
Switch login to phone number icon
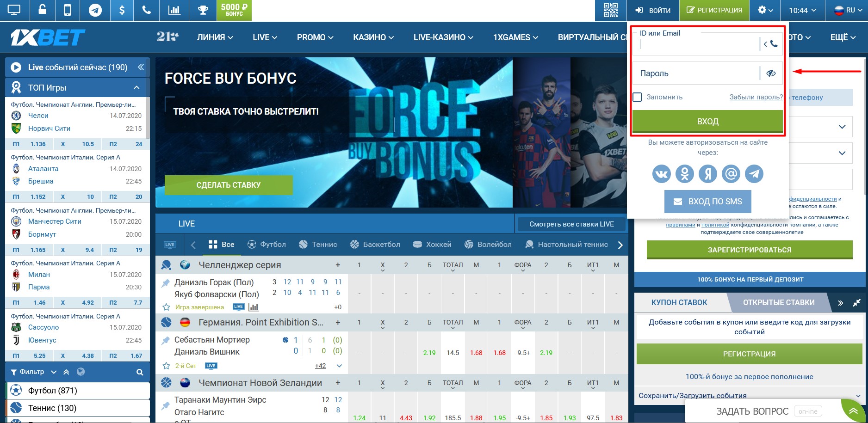[771, 44]
